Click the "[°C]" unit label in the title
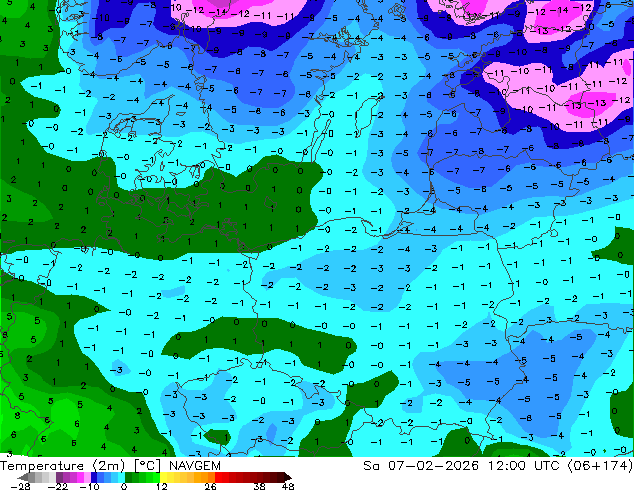 [147, 466]
